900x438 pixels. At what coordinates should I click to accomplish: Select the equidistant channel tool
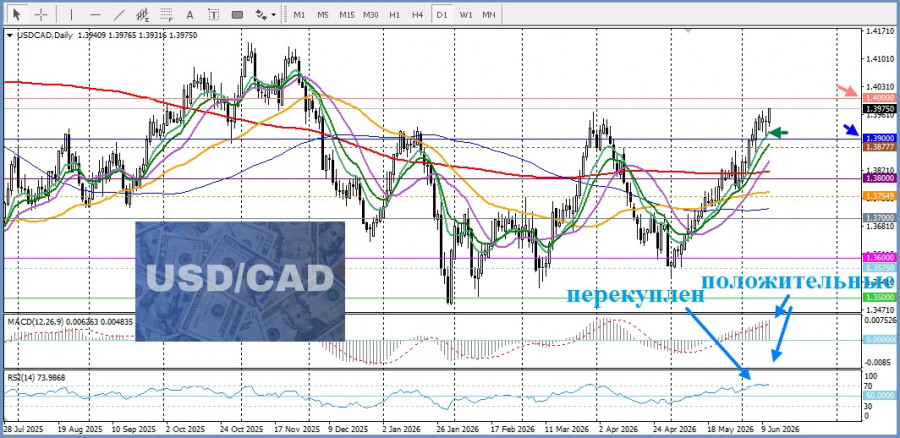pos(143,14)
